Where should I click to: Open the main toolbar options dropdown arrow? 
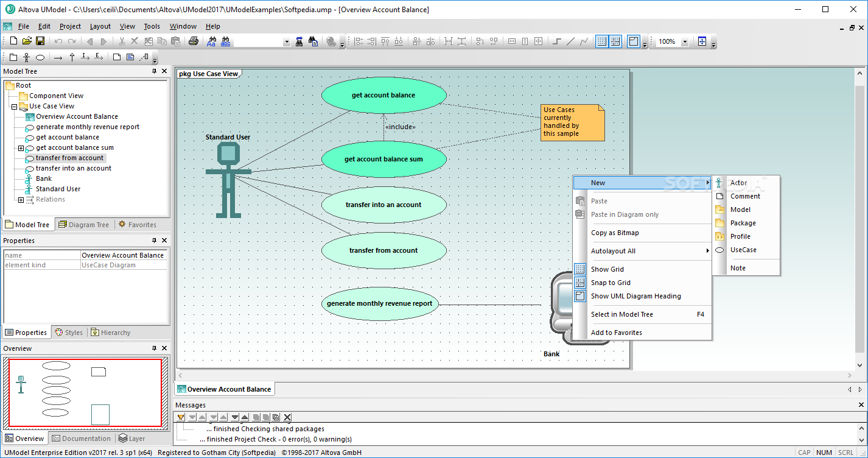(x=342, y=43)
